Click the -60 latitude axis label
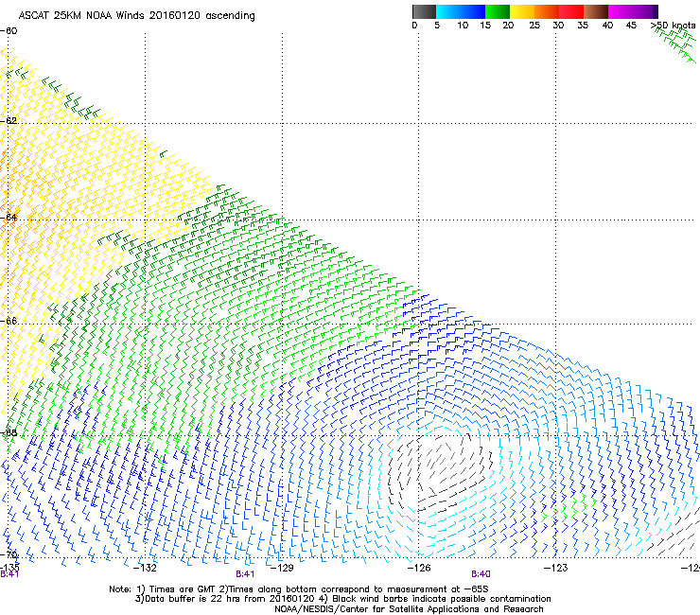The width and height of the screenshot is (700, 615). (x=9, y=31)
